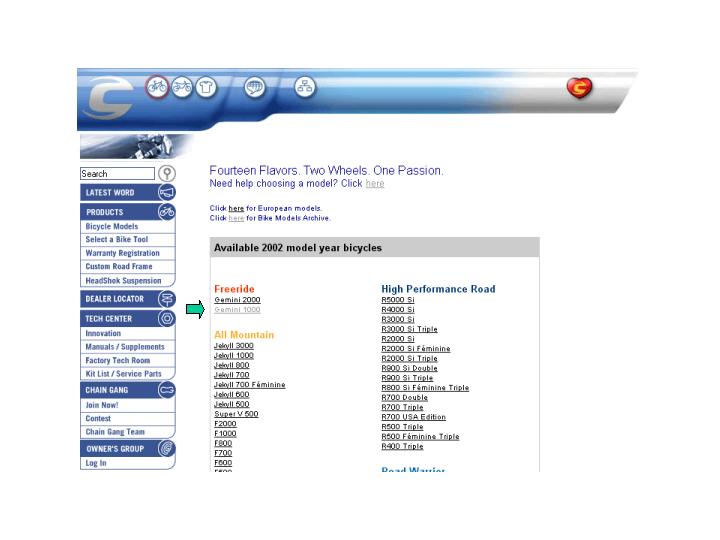Click the signpost icon beside Dealer Locator
Viewport: 720px width, 540px height.
coord(166,298)
